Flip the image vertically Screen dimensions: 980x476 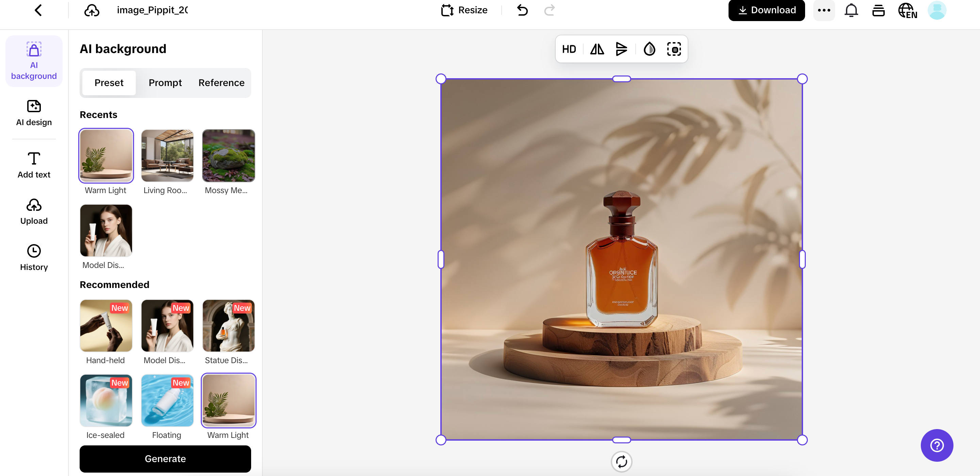pyautogui.click(x=622, y=49)
